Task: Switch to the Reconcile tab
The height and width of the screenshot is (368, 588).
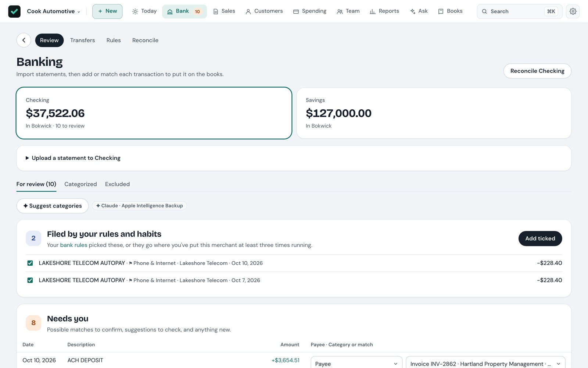Action: point(145,40)
